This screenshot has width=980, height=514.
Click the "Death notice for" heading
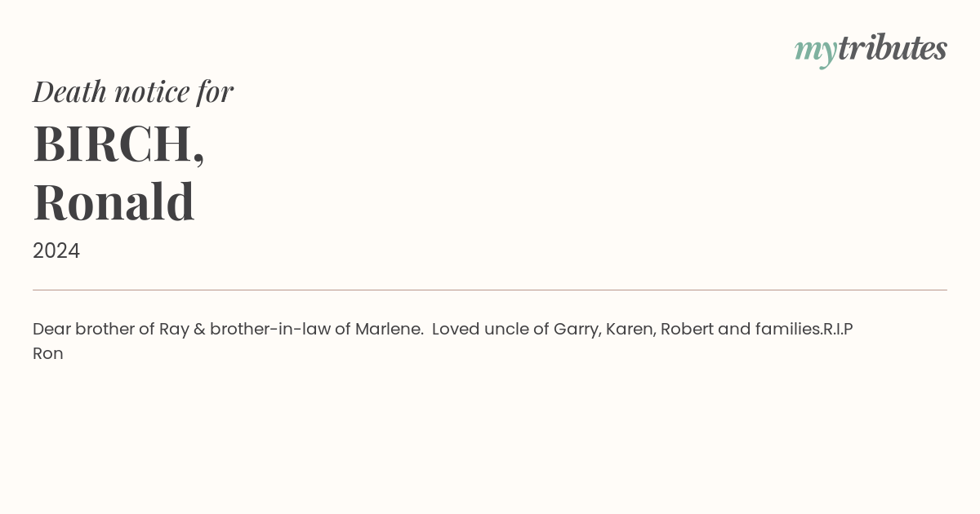133,91
